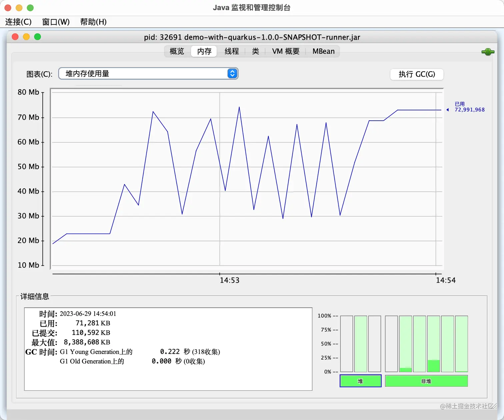Select the fully filled middle heap pool bar
The width and height of the screenshot is (504, 420).
click(x=361, y=344)
